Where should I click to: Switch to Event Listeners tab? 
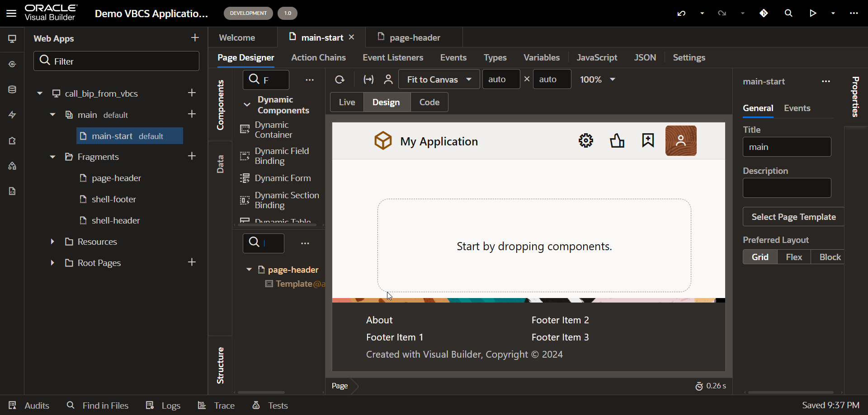[393, 57]
